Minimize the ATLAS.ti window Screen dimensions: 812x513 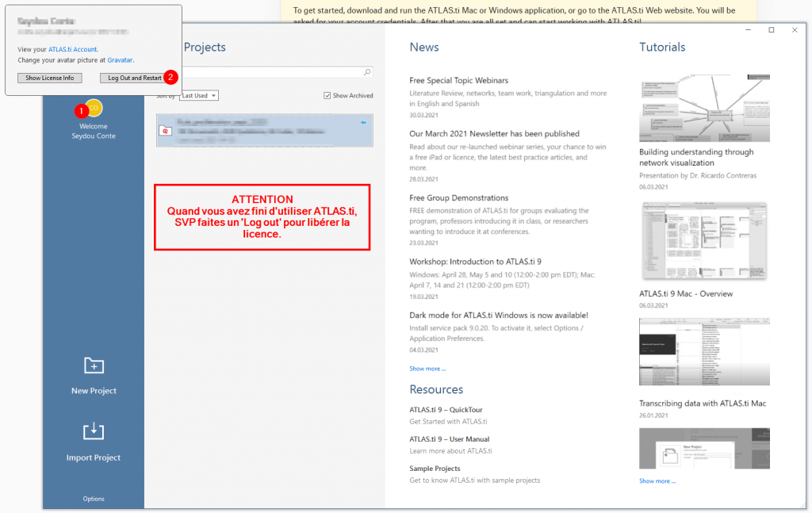pyautogui.click(x=748, y=30)
